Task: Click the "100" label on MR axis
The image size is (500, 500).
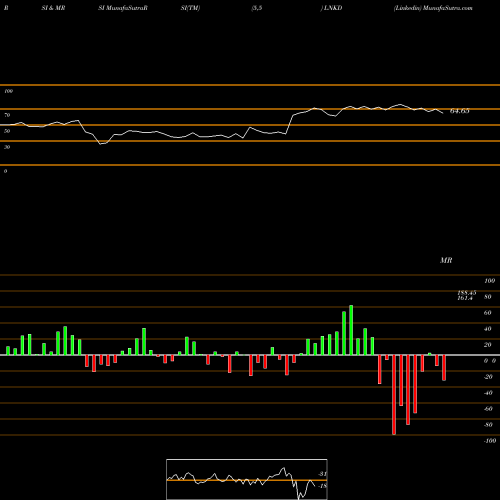Action: [490, 281]
